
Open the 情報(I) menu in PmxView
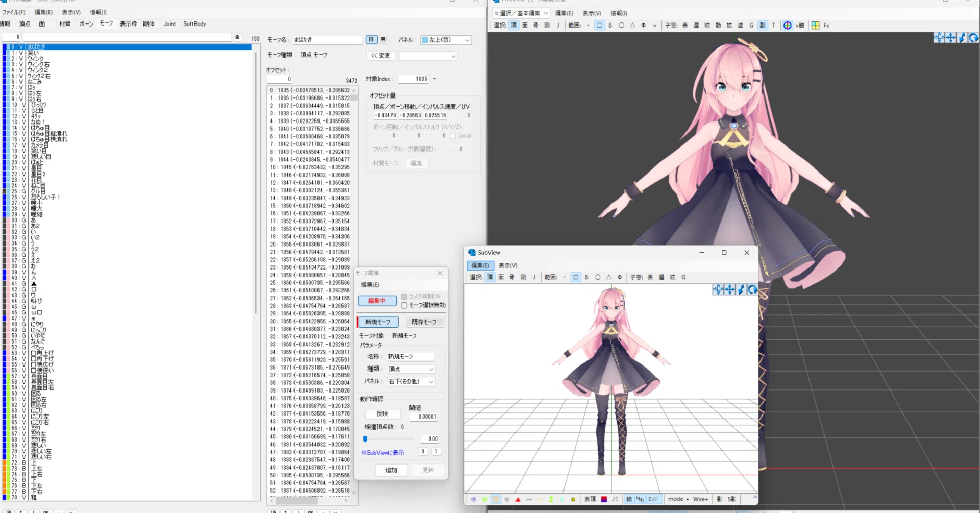coord(619,13)
